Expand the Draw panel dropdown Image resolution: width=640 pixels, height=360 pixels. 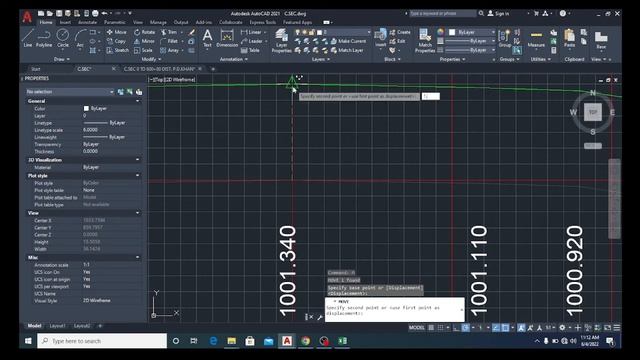[62, 59]
